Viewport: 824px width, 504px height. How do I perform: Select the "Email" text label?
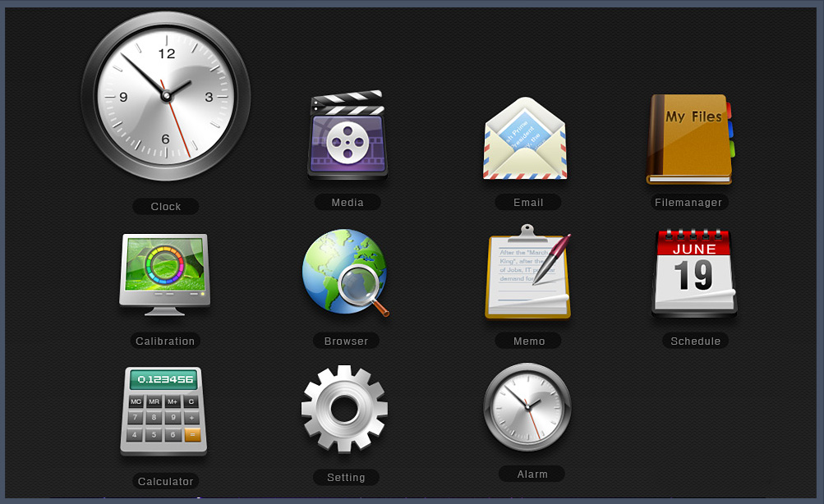(528, 202)
